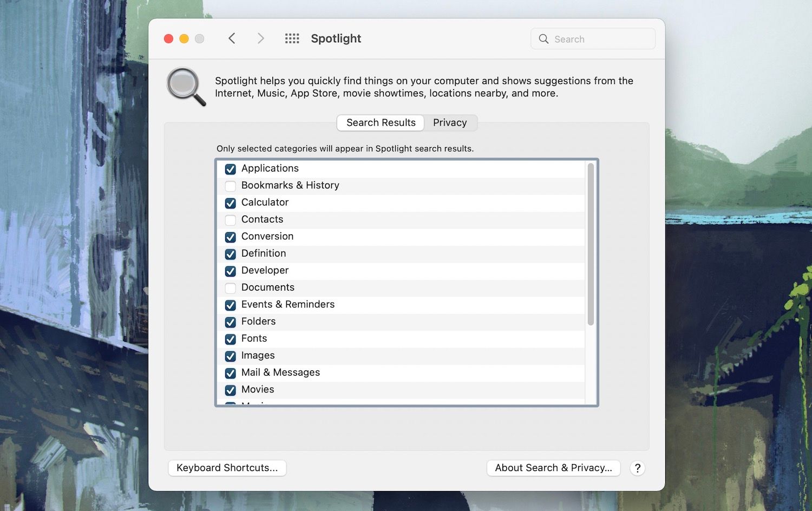Click the Spotlight window title
812x511 pixels.
click(336, 38)
